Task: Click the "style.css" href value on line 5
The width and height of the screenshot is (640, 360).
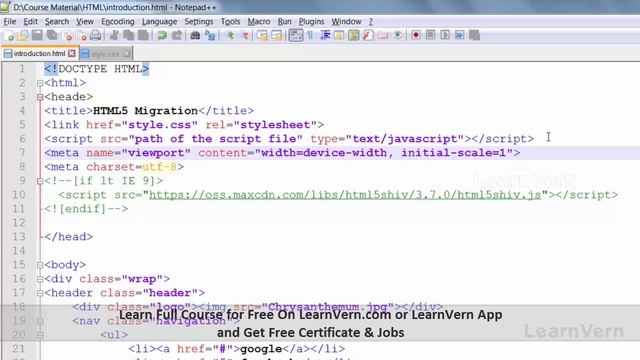Action: (160, 125)
